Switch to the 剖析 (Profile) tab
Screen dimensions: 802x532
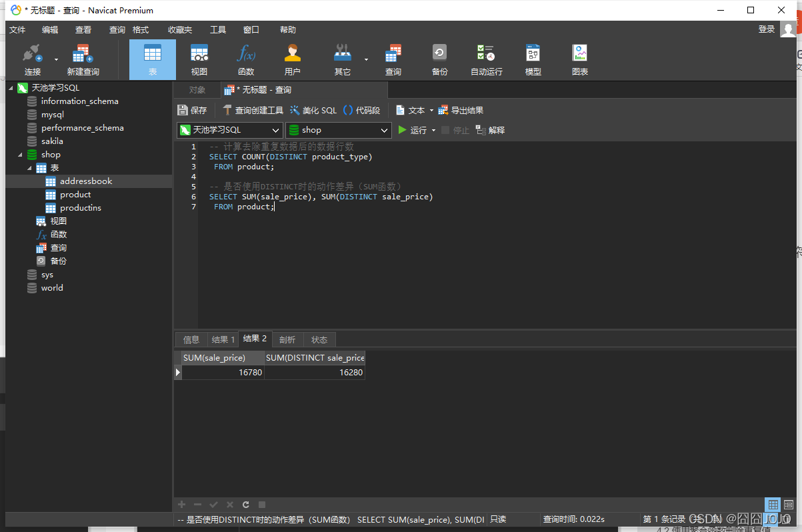(x=287, y=339)
